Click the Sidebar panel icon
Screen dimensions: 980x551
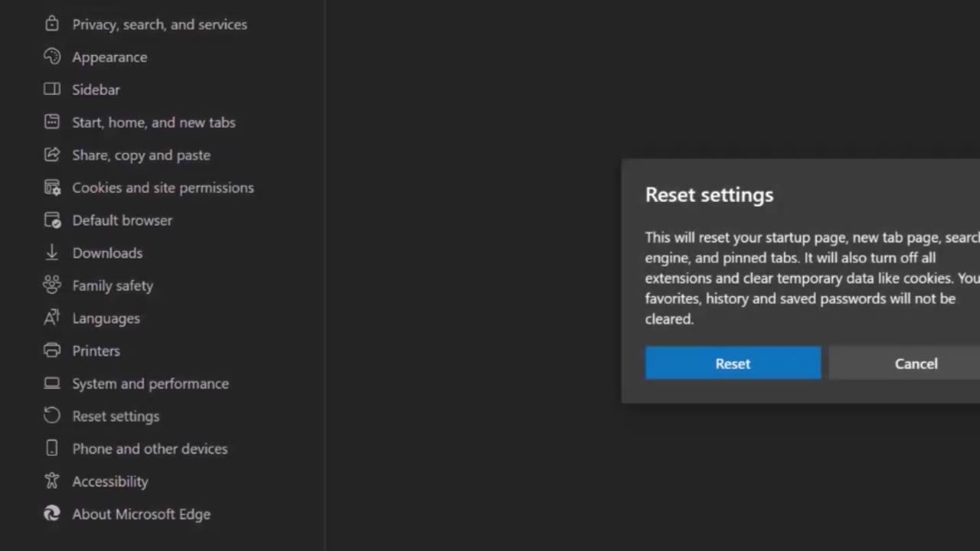coord(52,90)
